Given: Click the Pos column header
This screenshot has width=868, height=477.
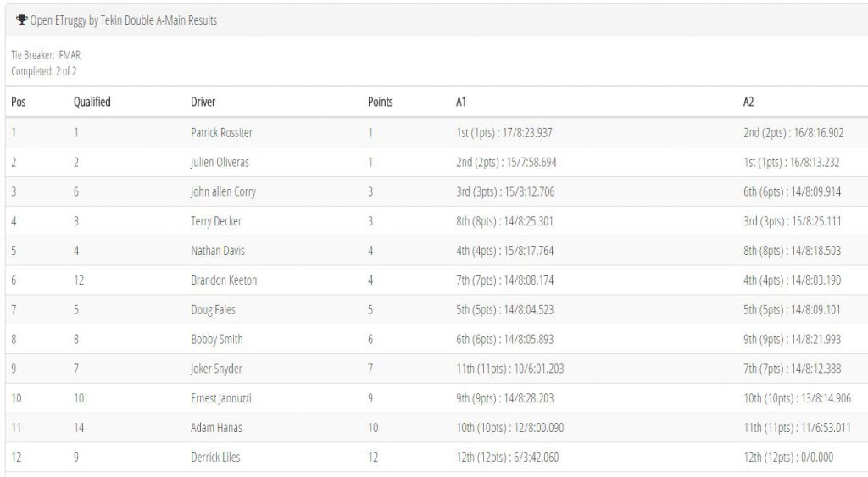Looking at the screenshot, I should tap(19, 102).
